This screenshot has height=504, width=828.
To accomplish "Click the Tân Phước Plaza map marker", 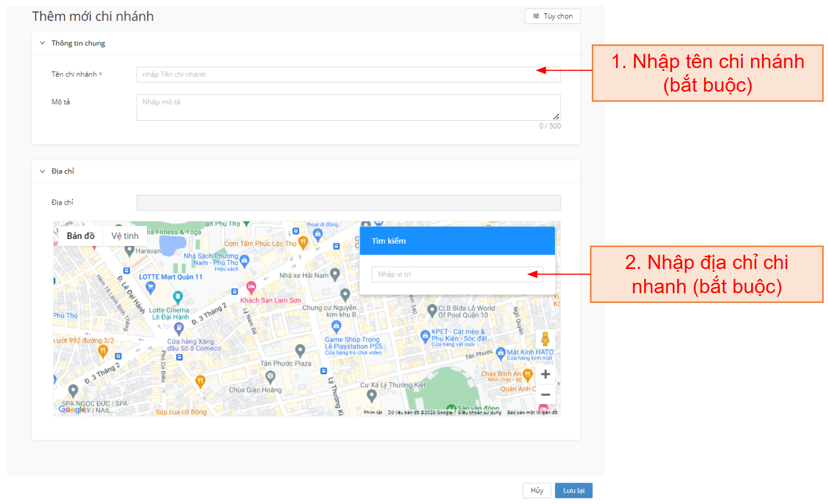I will click(300, 350).
